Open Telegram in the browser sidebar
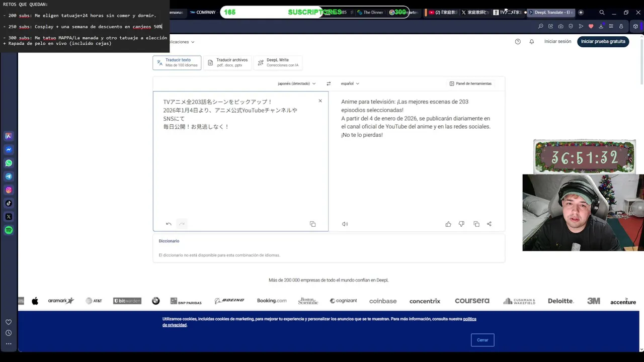The height and width of the screenshot is (362, 644). click(x=9, y=176)
